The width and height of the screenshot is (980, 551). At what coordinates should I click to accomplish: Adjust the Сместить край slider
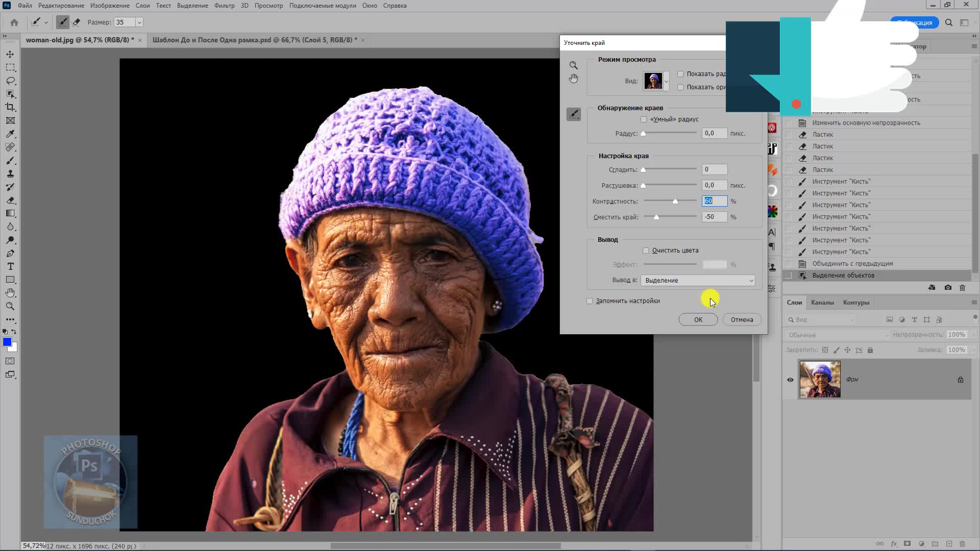(656, 217)
